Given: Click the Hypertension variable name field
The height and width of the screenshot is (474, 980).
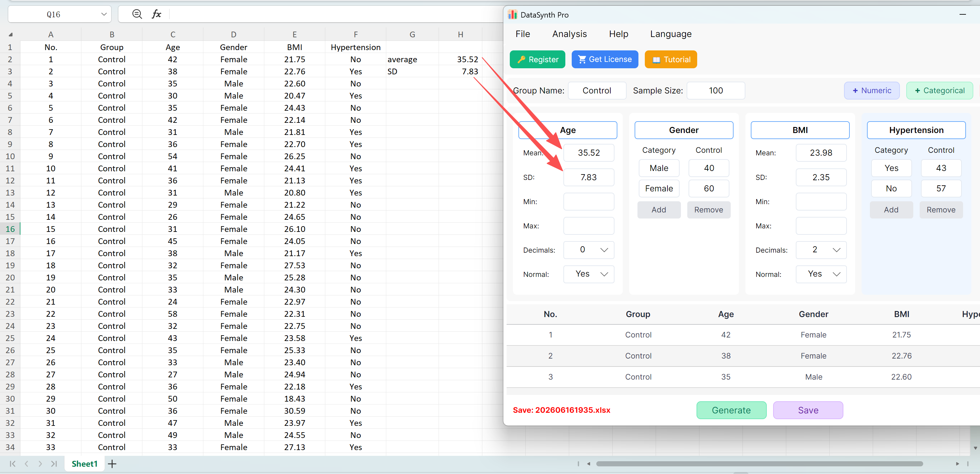Looking at the screenshot, I should pyautogui.click(x=916, y=130).
